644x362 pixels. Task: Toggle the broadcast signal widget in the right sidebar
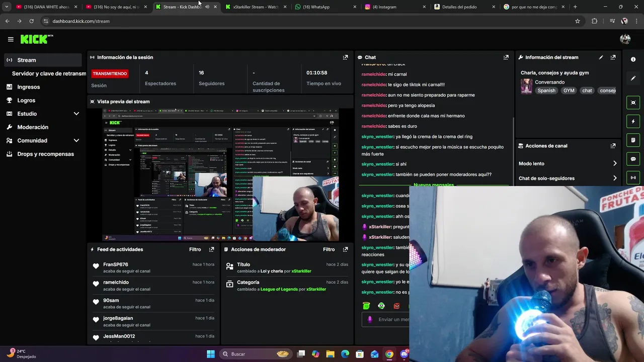click(x=633, y=177)
